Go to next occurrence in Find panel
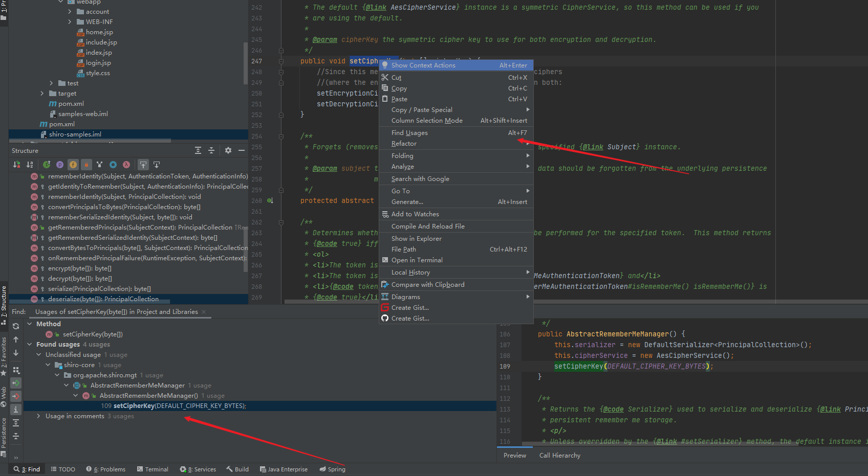The width and height of the screenshot is (868, 476). 16,353
